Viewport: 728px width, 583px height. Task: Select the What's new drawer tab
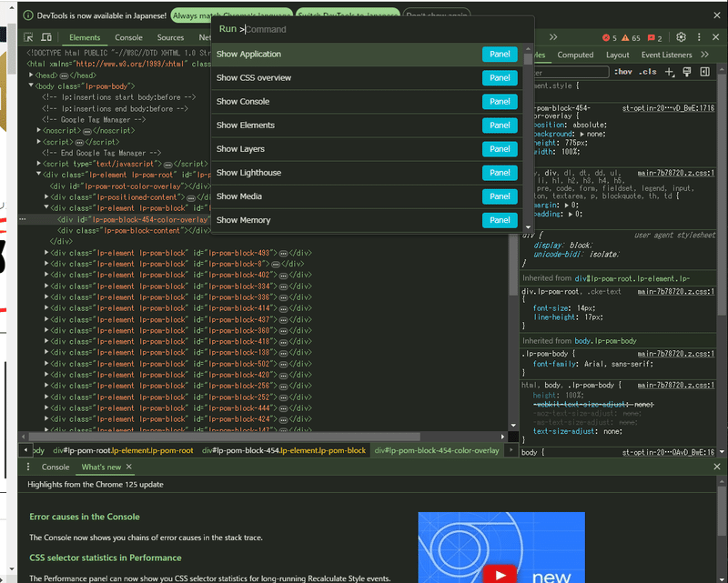101,467
